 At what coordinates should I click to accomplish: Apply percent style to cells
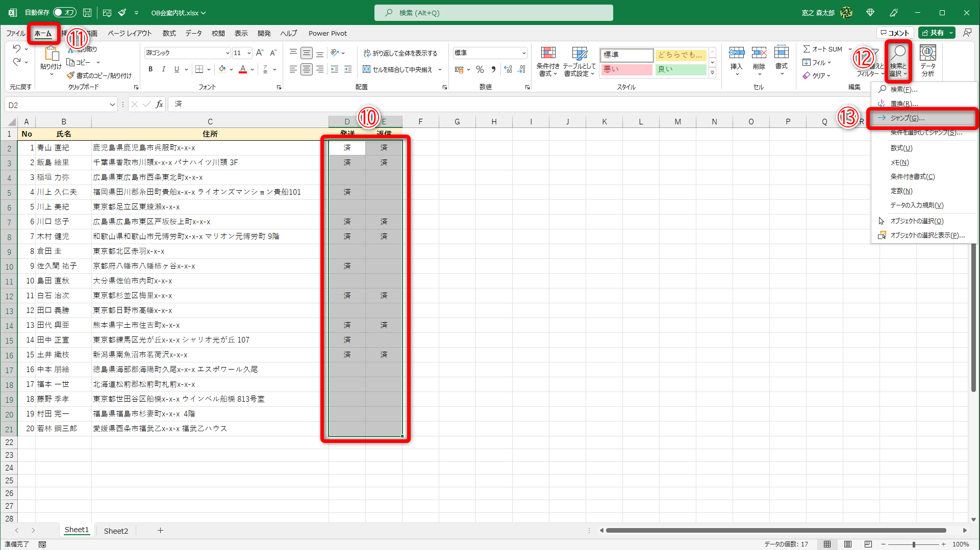(x=480, y=69)
